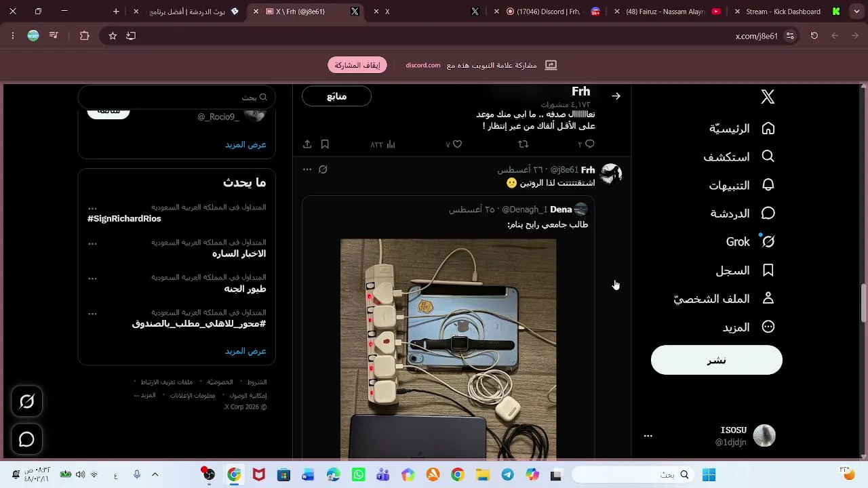Open Chat (الدردشة) in the sidebar
868x488 pixels.
743,213
